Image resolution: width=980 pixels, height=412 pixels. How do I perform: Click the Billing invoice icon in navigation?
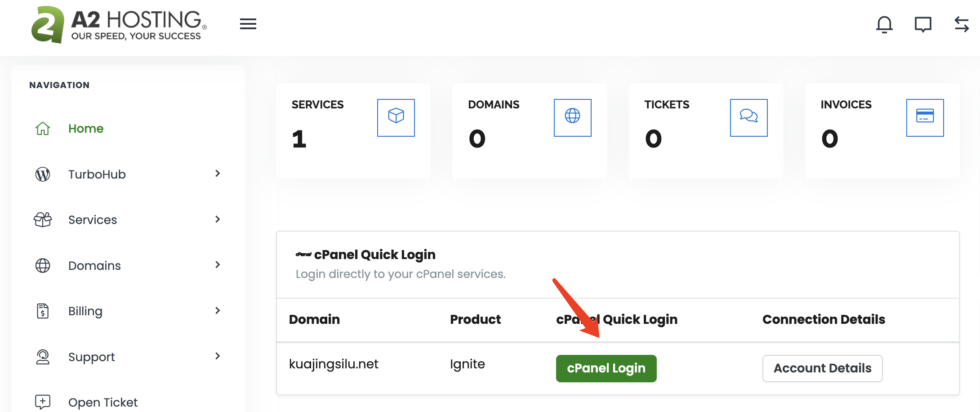point(43,311)
